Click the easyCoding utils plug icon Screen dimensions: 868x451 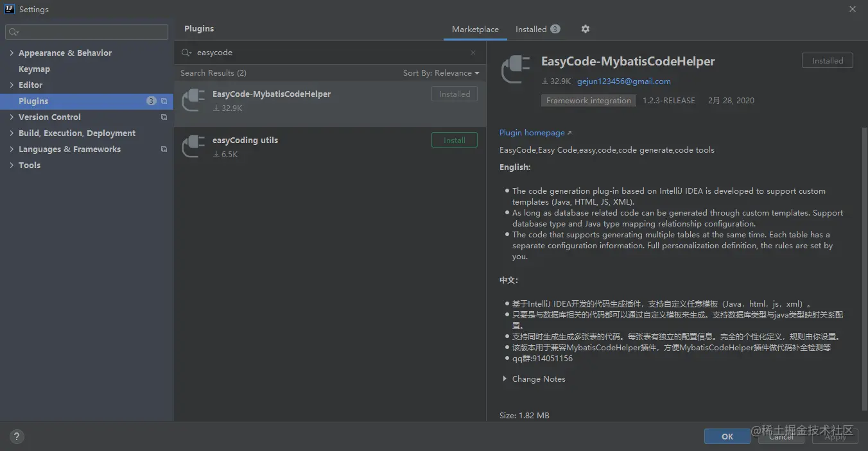tap(194, 146)
